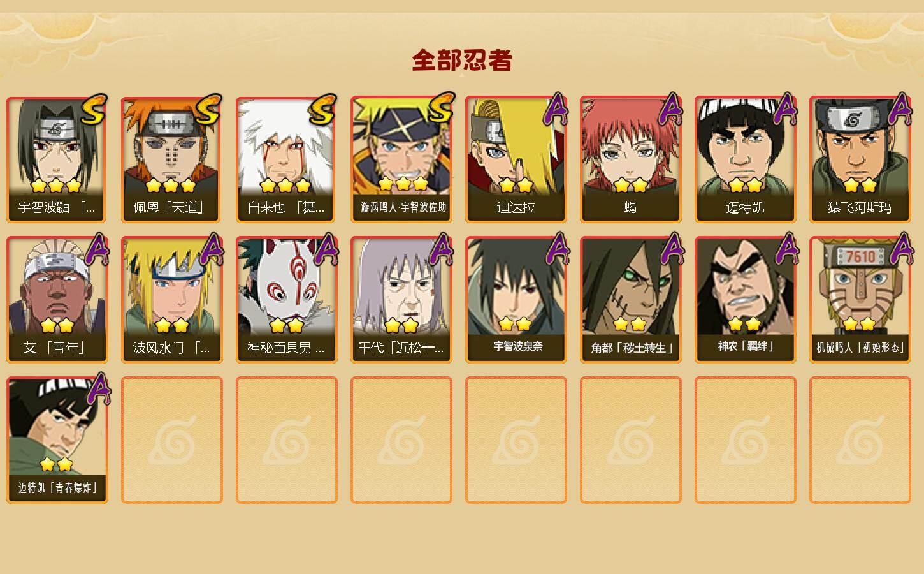Pick the 迈特凯「青春爆炸」 ninja card

click(57, 440)
